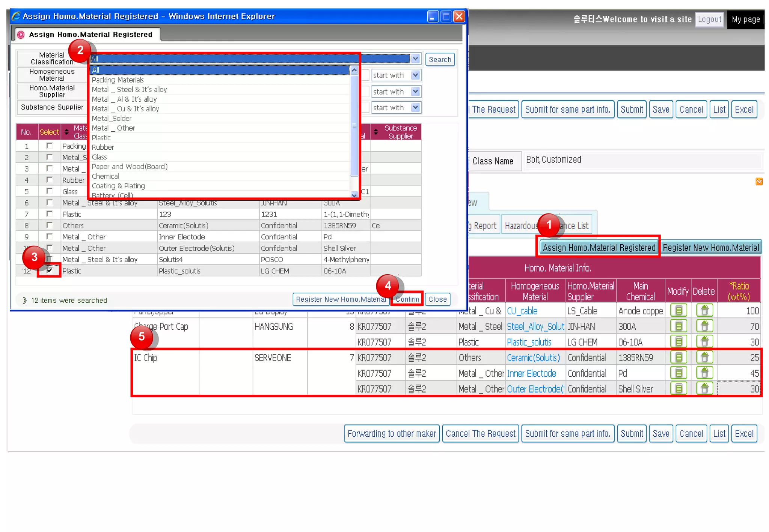Open the Steel_Alloy_Solut link
Image resolution: width=769 pixels, height=532 pixels.
pyautogui.click(x=535, y=326)
